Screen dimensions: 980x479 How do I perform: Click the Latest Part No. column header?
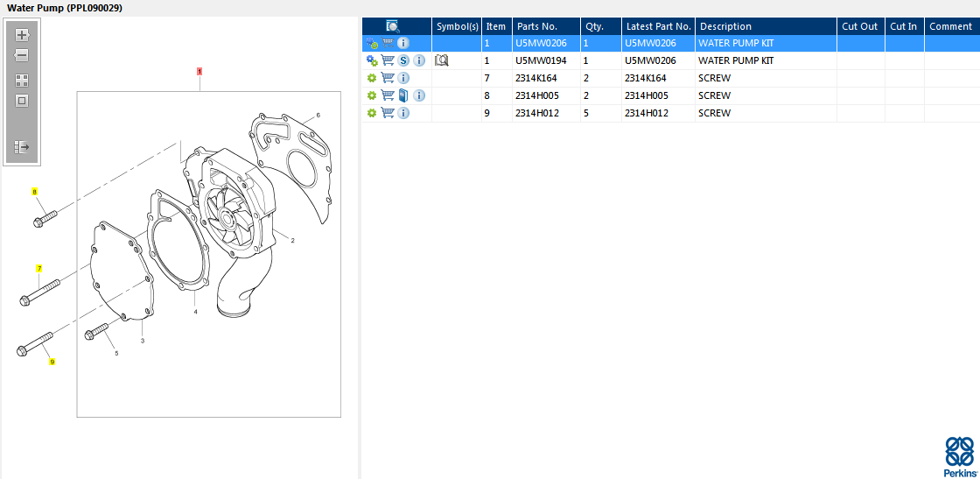(658, 26)
